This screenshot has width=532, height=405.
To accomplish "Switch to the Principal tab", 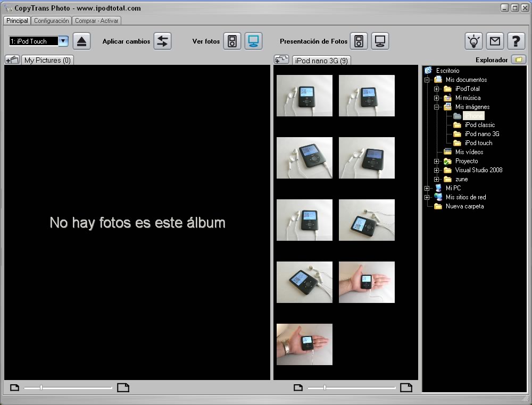I will point(17,21).
